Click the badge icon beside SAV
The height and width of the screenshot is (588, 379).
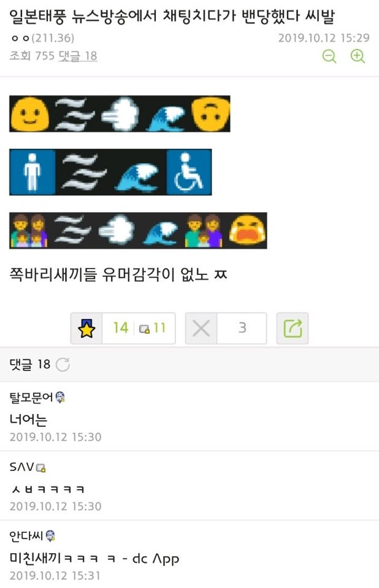click(40, 467)
